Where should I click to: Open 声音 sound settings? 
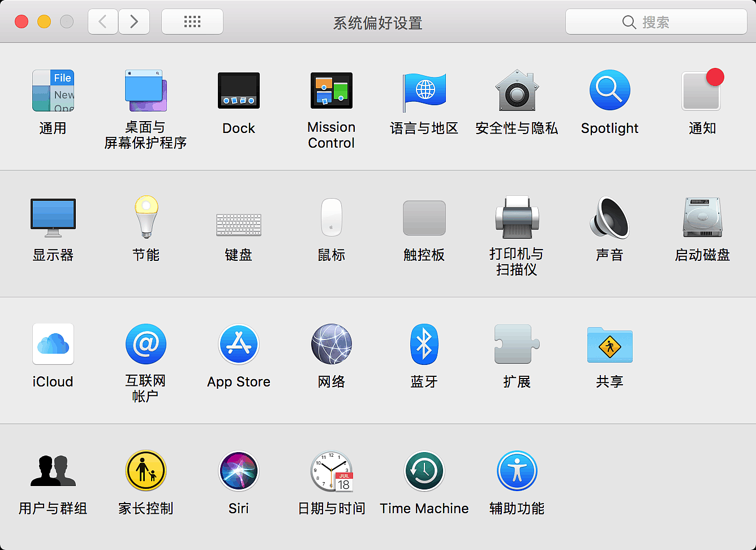609,218
